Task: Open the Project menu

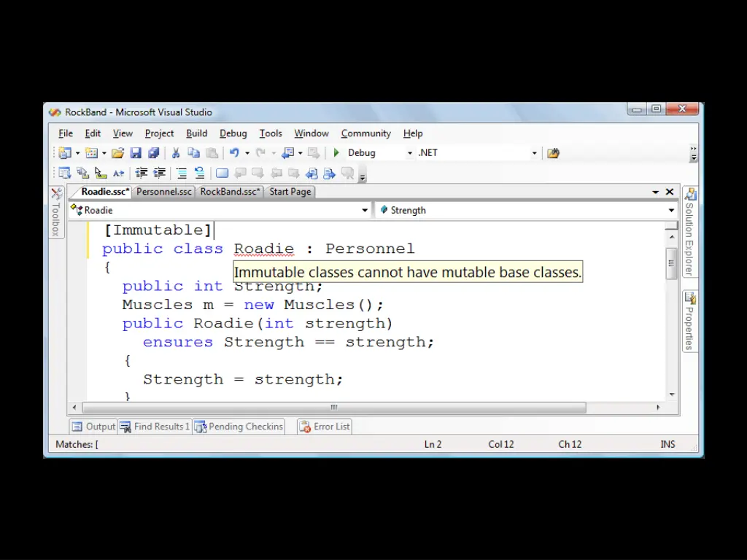Action: (x=159, y=133)
